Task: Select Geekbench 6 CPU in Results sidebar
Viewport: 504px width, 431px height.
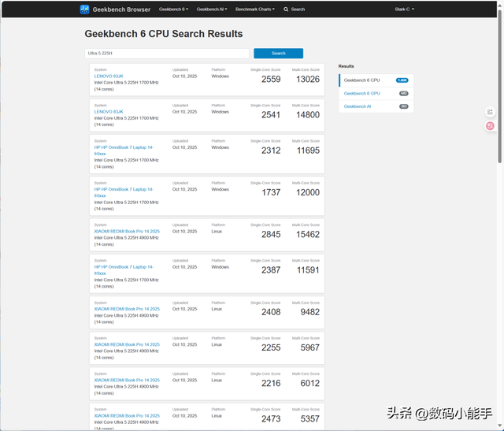Action: pos(362,80)
